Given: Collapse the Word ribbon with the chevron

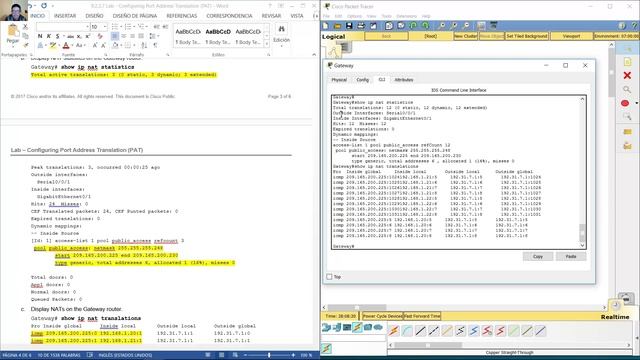Looking at the screenshot, I should coord(313,54).
